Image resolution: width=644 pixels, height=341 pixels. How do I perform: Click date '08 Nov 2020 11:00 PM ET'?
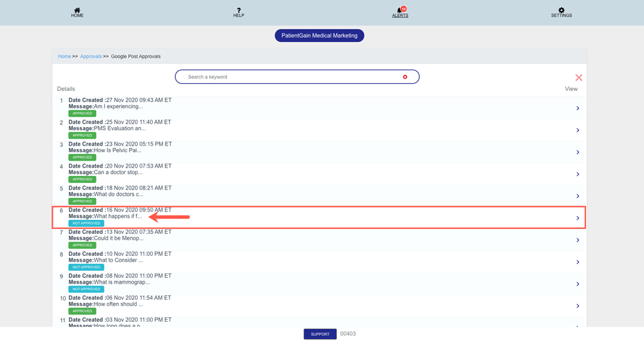(139, 276)
